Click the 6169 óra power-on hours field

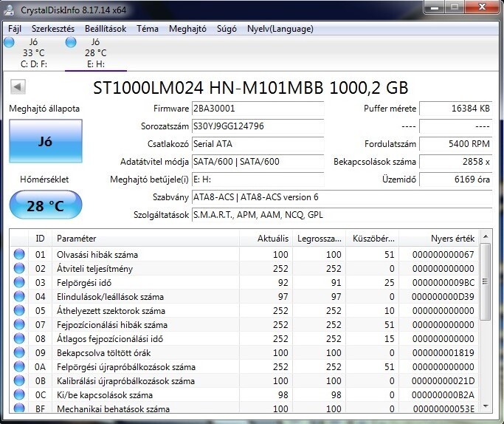456,179
